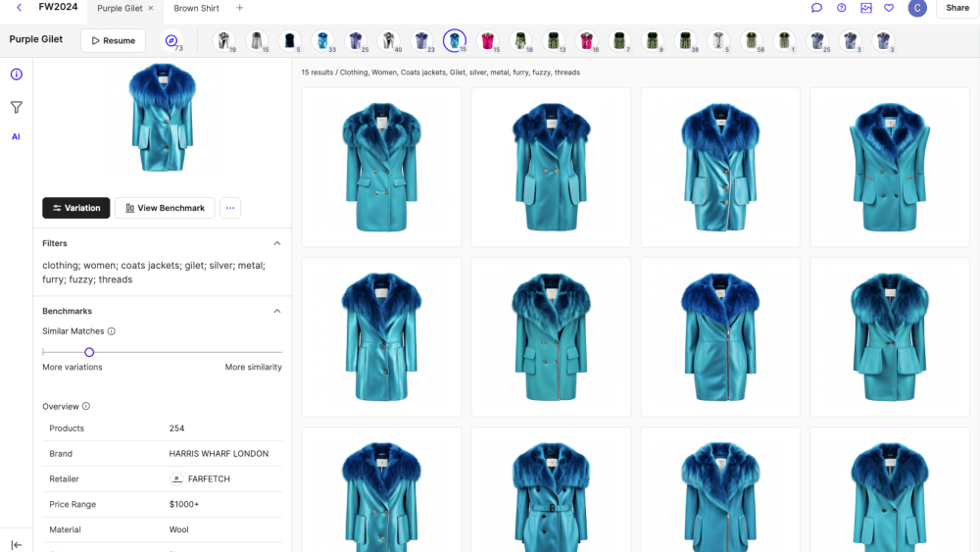Click the More variations slider end label
Image resolution: width=980 pixels, height=552 pixels.
[73, 367]
